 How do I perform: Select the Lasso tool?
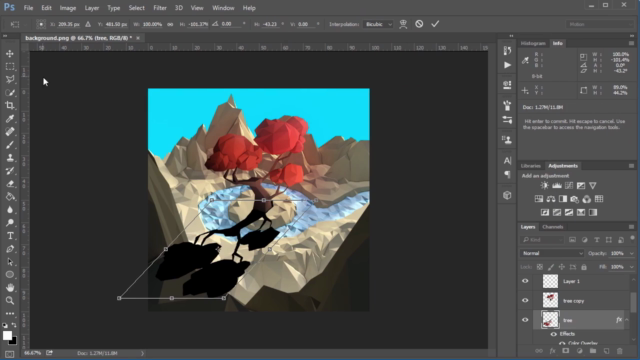point(10,80)
